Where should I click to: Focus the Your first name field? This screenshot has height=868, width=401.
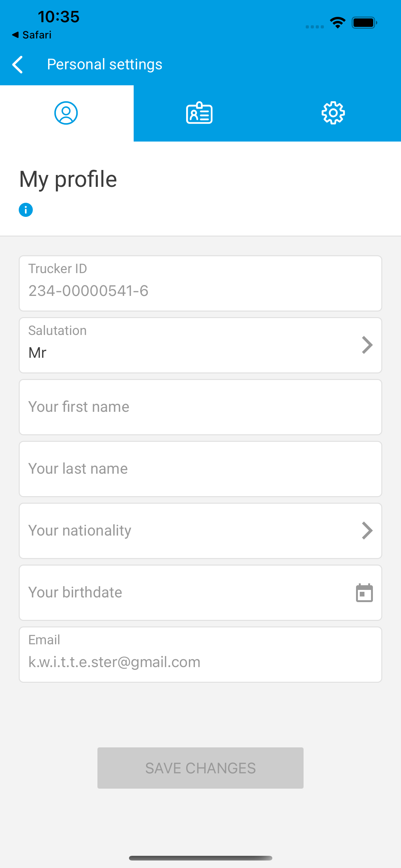[200, 407]
